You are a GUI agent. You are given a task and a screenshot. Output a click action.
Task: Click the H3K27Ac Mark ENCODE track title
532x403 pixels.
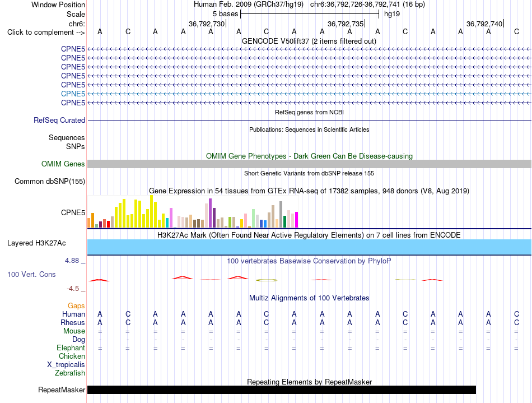pos(309,235)
